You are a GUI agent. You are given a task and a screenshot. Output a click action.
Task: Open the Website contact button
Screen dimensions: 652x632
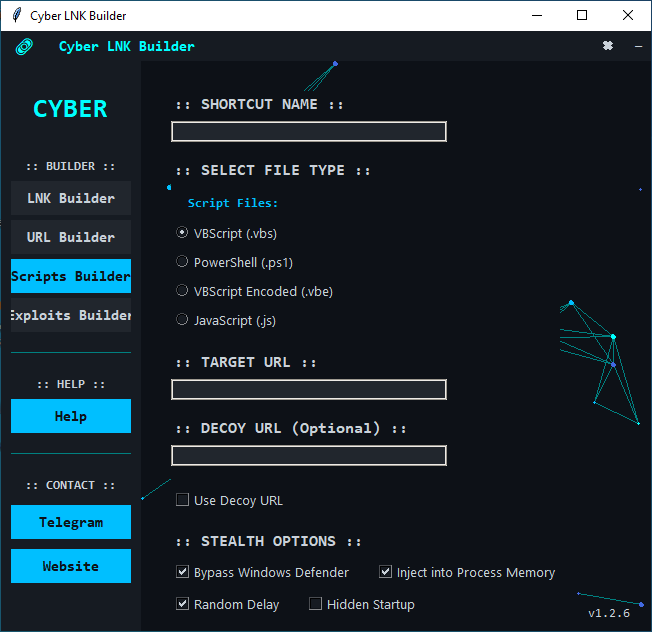point(71,566)
